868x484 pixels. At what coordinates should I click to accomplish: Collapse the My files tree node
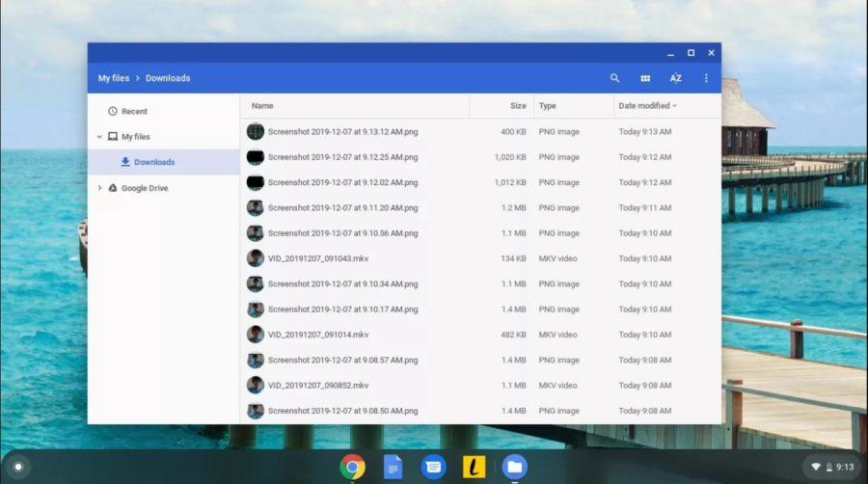(x=99, y=136)
